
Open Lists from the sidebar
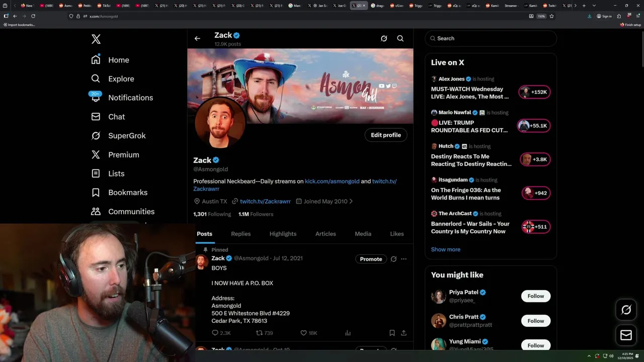tap(108, 173)
